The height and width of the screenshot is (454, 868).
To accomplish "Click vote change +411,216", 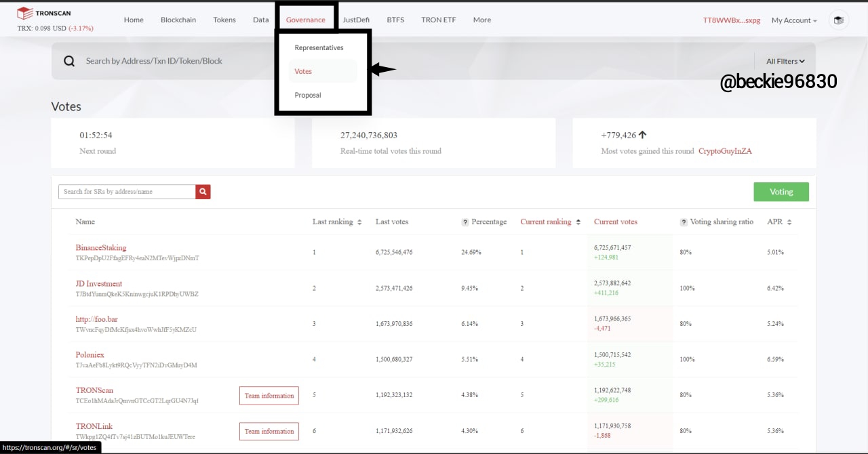I will pyautogui.click(x=606, y=293).
